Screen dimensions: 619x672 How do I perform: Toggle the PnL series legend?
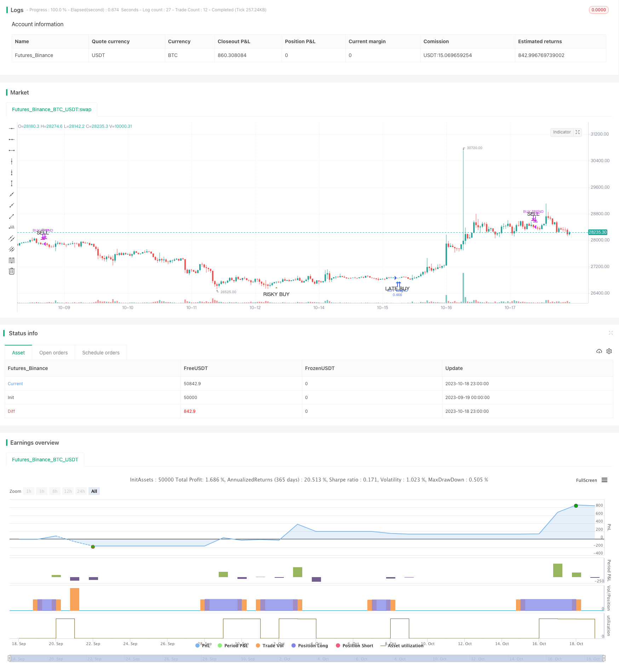click(203, 645)
